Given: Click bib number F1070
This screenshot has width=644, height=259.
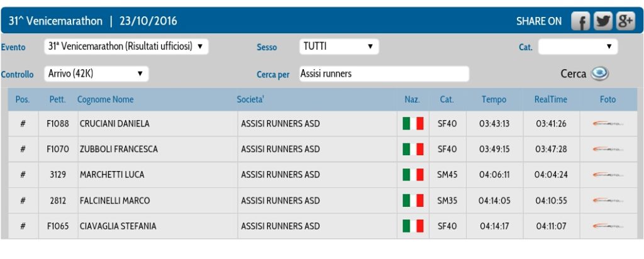Looking at the screenshot, I should pyautogui.click(x=58, y=149).
